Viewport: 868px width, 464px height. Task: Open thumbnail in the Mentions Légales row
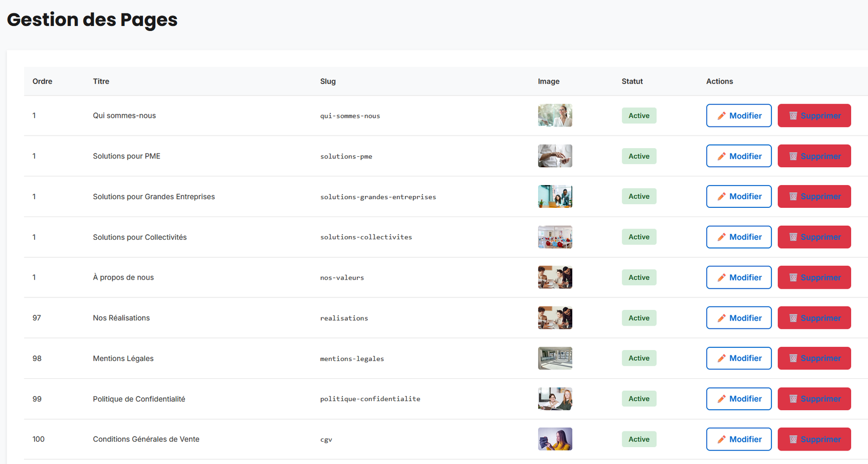click(555, 358)
